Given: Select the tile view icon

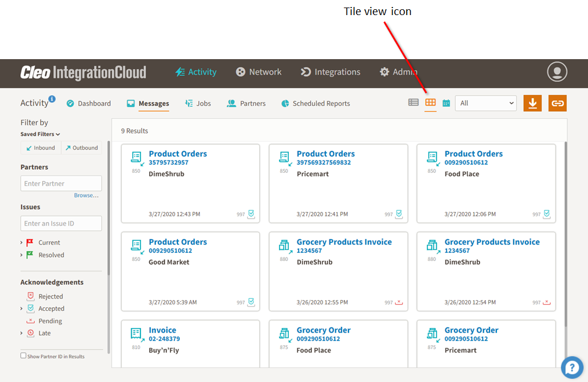Looking at the screenshot, I should [430, 103].
